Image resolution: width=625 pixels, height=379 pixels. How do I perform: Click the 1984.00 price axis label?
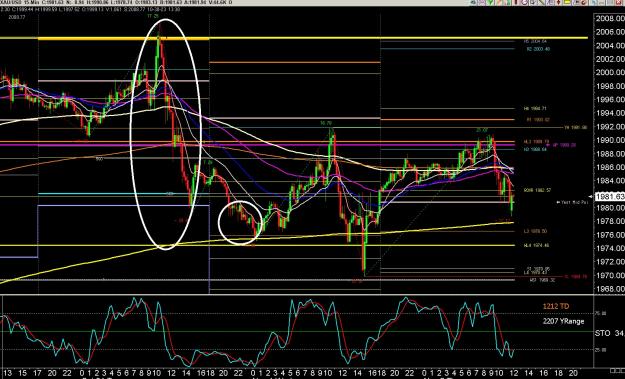click(x=610, y=181)
